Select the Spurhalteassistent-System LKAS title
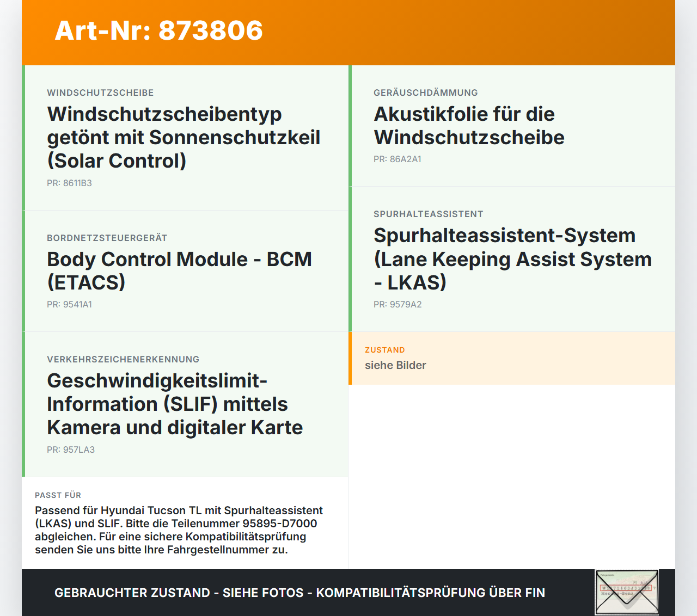This screenshot has width=697, height=616. pyautogui.click(x=512, y=259)
